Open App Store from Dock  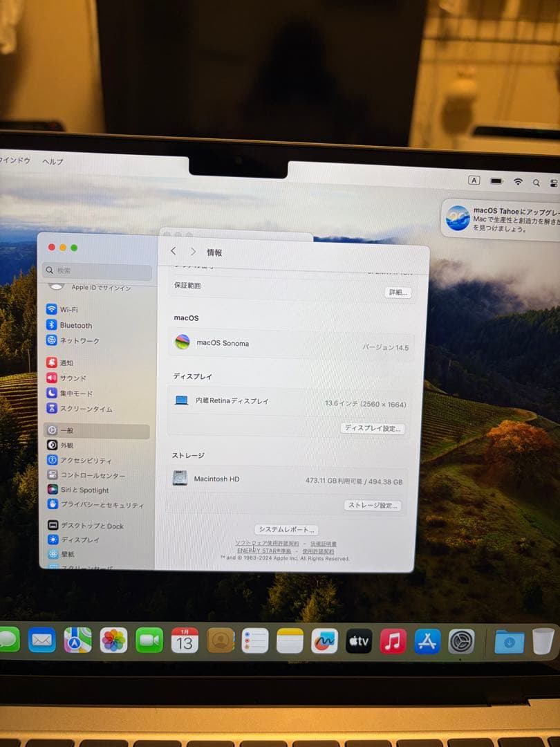(427, 641)
